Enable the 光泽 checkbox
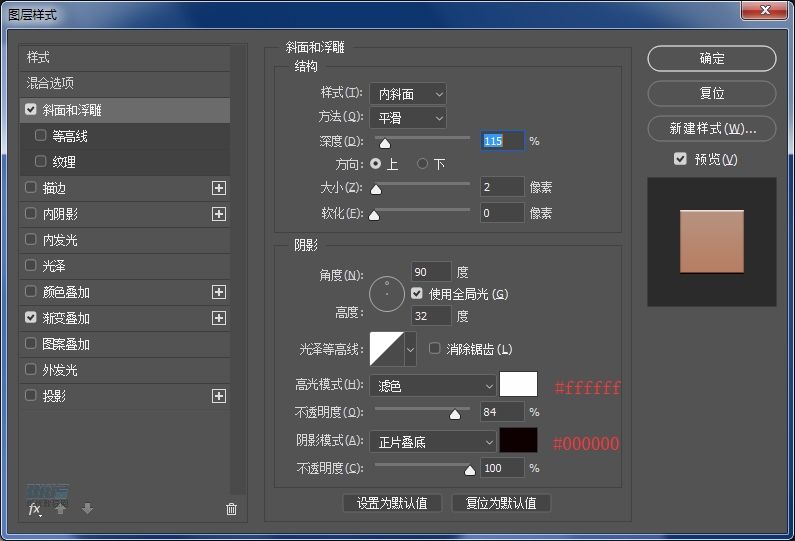 point(30,265)
